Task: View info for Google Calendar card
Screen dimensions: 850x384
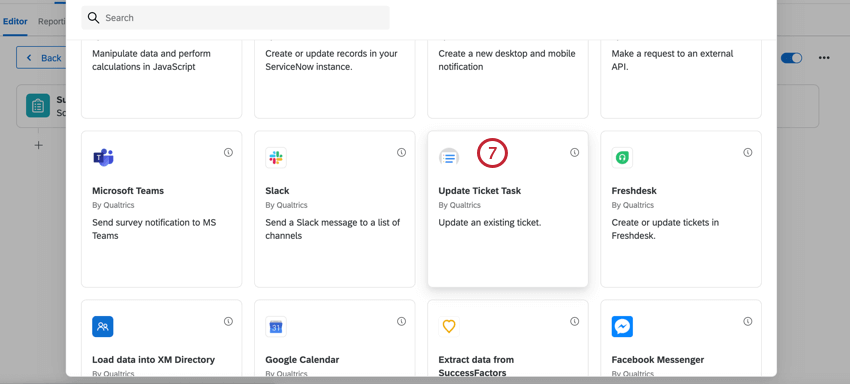Action: (x=401, y=322)
